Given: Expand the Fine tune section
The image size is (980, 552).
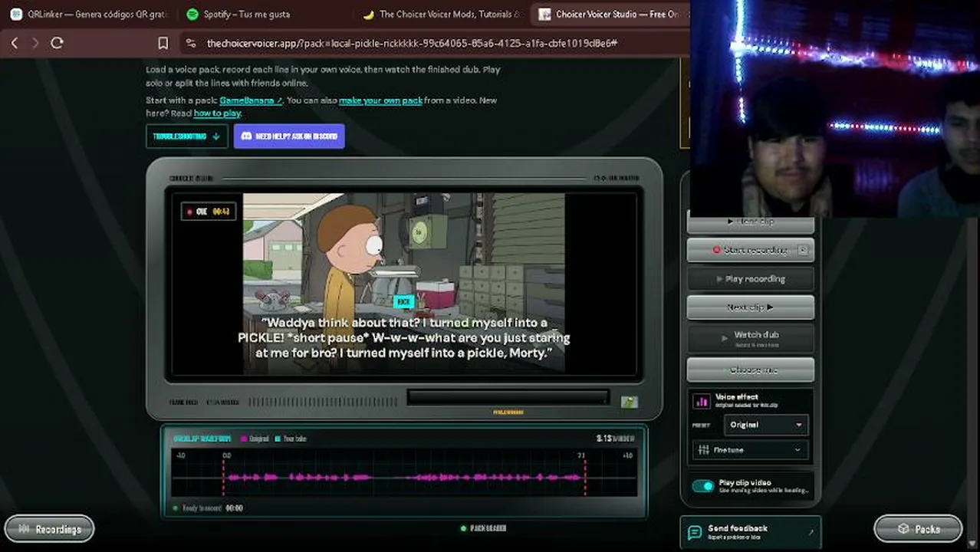Looking at the screenshot, I should (751, 450).
